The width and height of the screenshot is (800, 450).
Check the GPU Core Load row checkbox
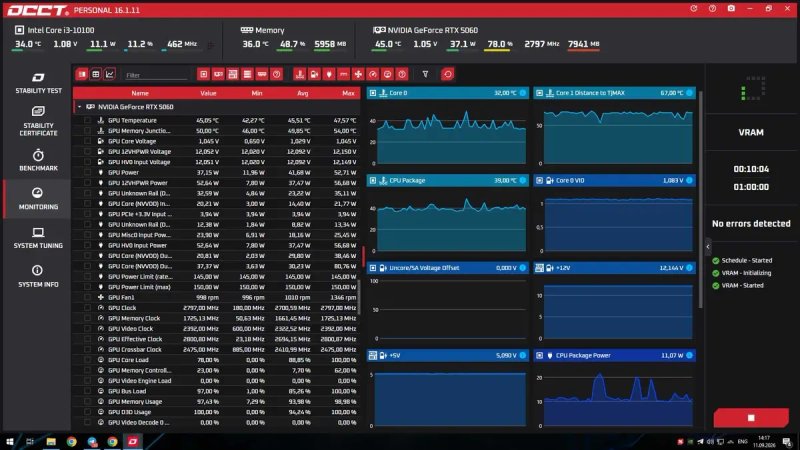(x=87, y=360)
